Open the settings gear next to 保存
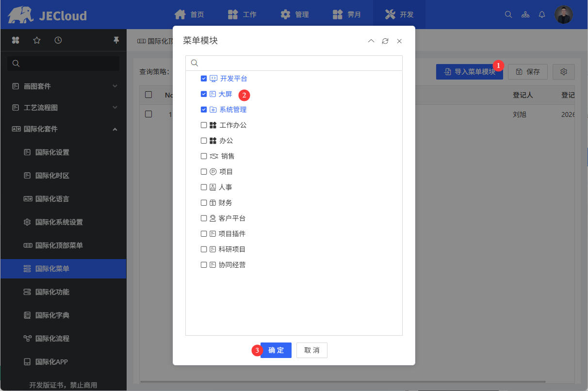588x391 pixels. pos(564,72)
